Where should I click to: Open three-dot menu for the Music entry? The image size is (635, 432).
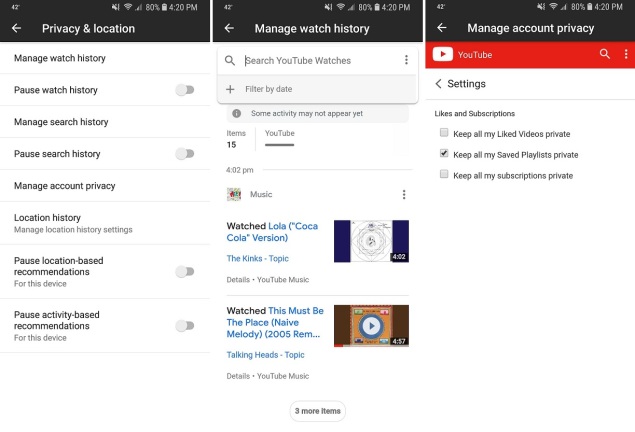(404, 195)
